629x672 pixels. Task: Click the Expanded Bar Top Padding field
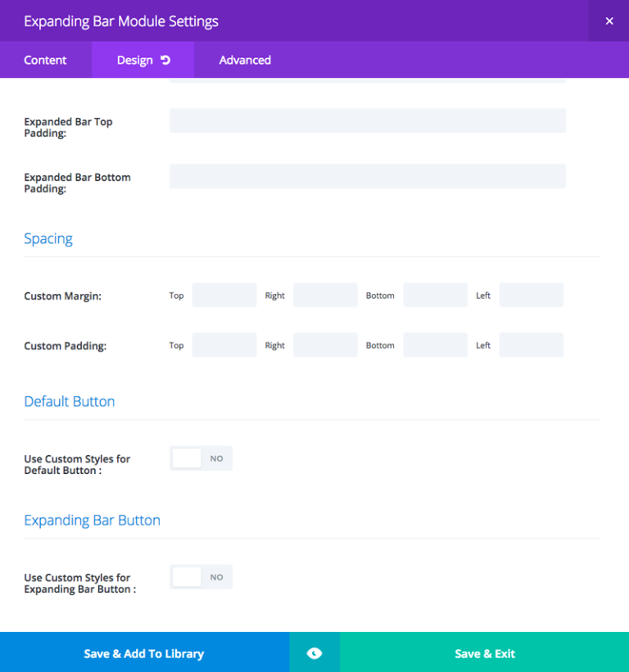click(x=367, y=120)
